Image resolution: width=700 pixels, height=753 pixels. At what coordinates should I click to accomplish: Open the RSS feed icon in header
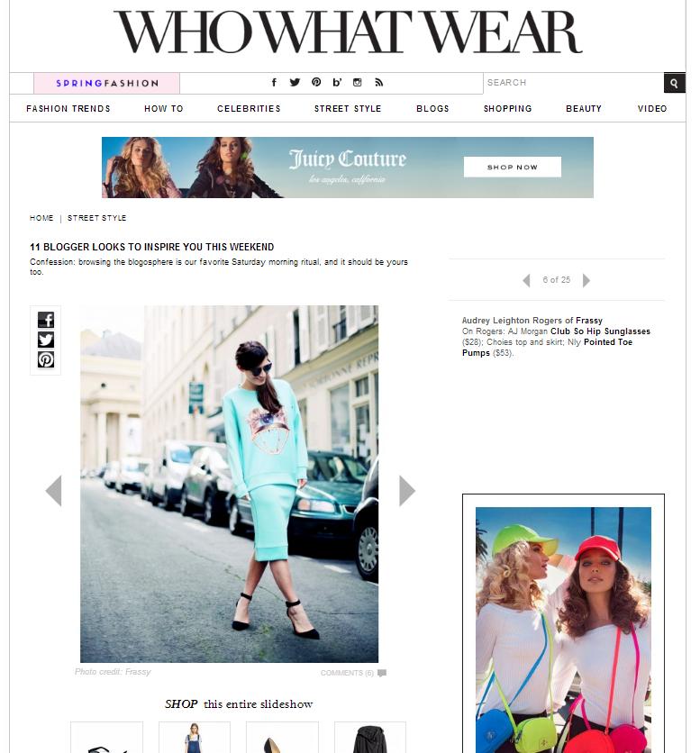(x=378, y=83)
